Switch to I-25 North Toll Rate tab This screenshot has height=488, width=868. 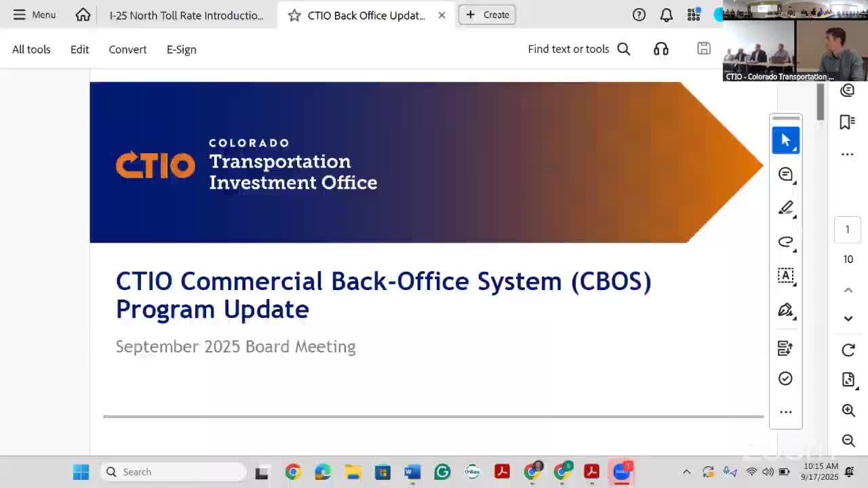coord(186,15)
